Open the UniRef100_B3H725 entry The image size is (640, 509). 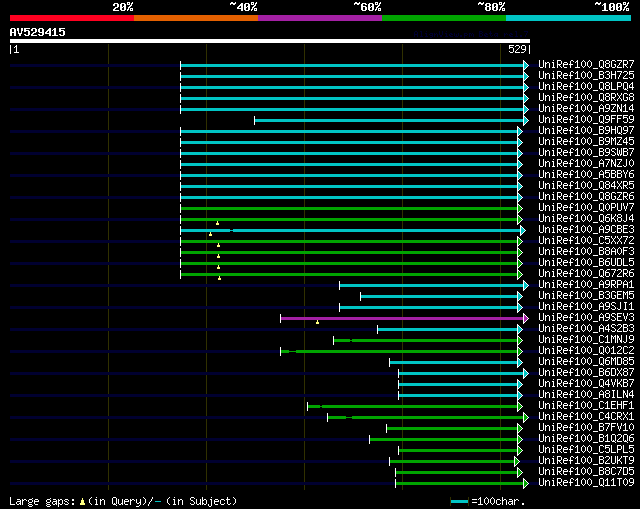pyautogui.click(x=586, y=76)
